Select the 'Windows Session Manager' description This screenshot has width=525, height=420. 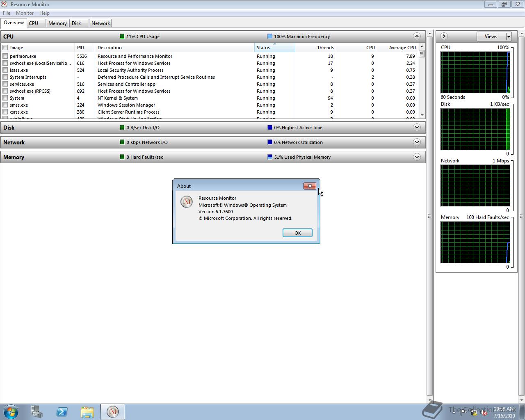click(x=126, y=105)
